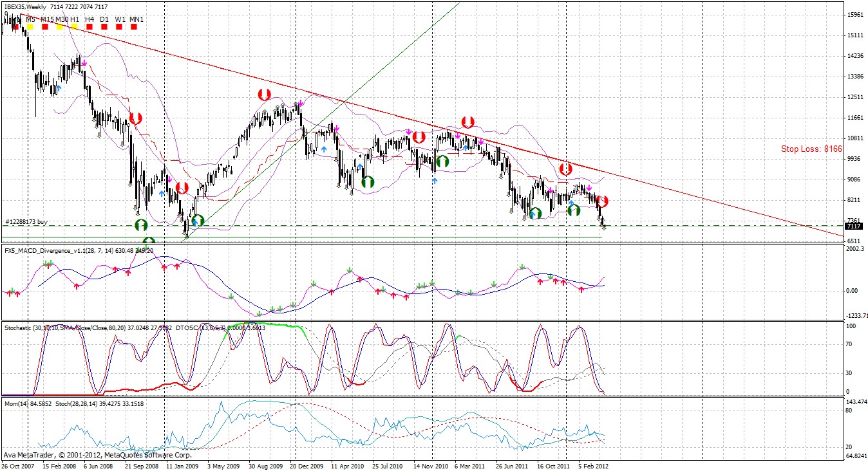Click the 3 May 2009 date label
This screenshot has height=471, width=868.
pos(223,465)
